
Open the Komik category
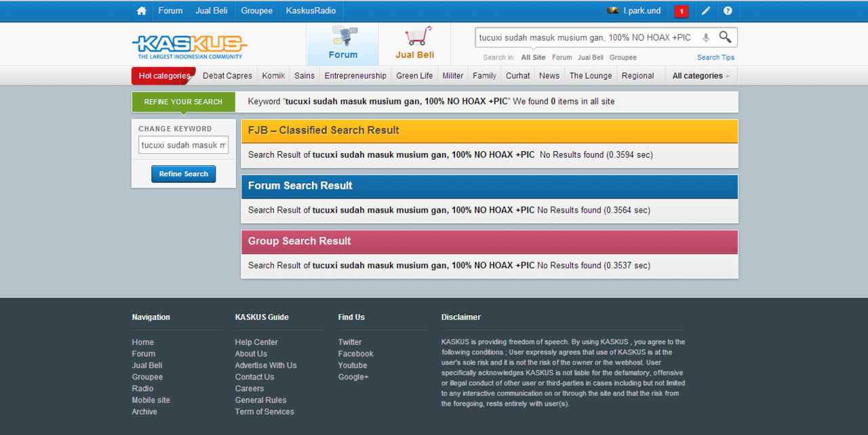click(273, 76)
